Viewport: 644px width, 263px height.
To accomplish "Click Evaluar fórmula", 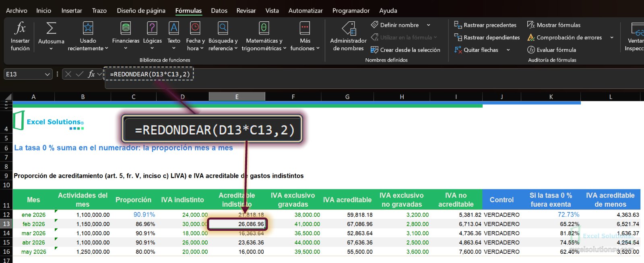I will pyautogui.click(x=552, y=50).
